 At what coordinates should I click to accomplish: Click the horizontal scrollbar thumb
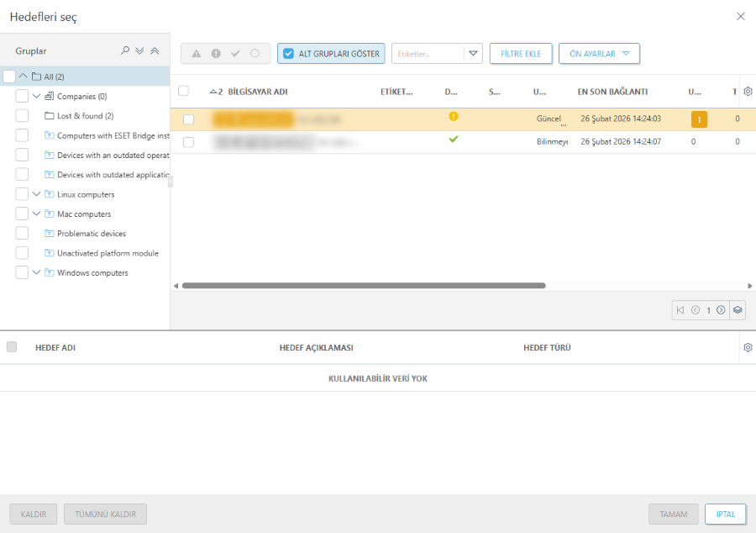[364, 286]
